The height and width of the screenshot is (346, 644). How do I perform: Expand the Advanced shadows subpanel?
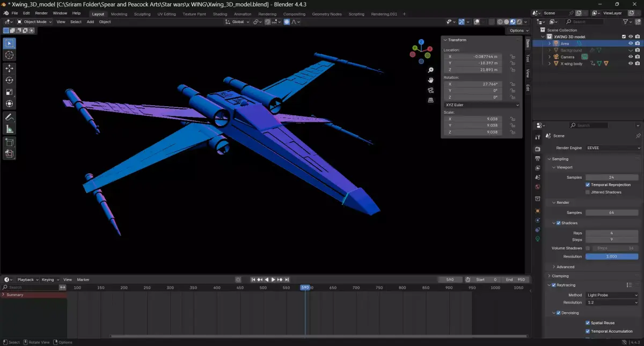click(x=565, y=267)
